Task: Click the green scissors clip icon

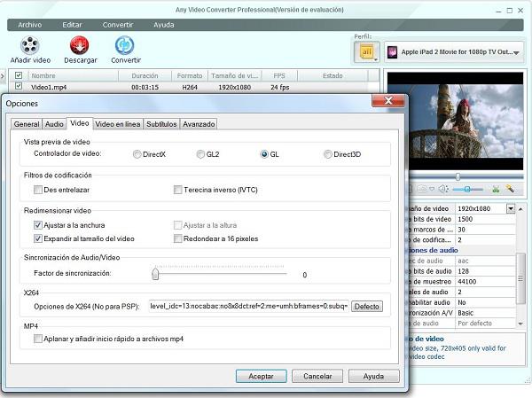Action: point(496,189)
